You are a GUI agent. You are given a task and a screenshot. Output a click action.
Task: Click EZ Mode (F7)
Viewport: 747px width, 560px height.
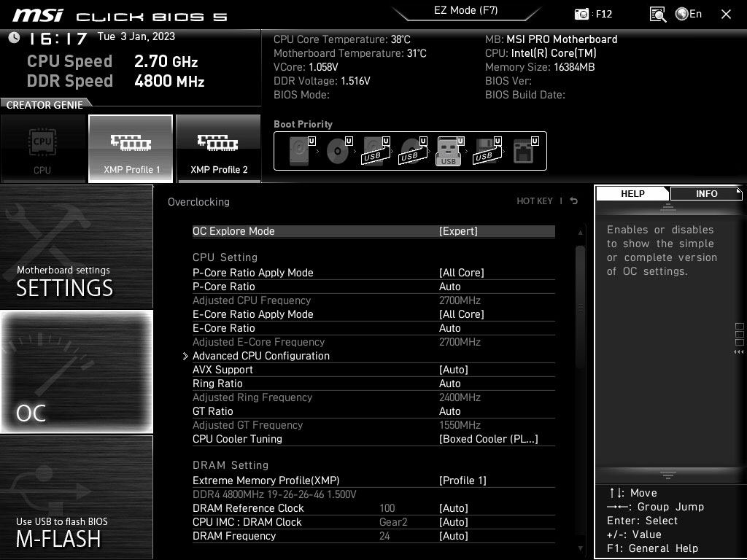tap(465, 10)
